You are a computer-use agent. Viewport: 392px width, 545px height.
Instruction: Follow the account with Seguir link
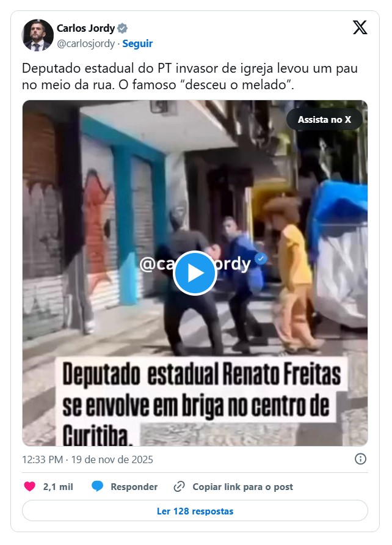pos(137,43)
